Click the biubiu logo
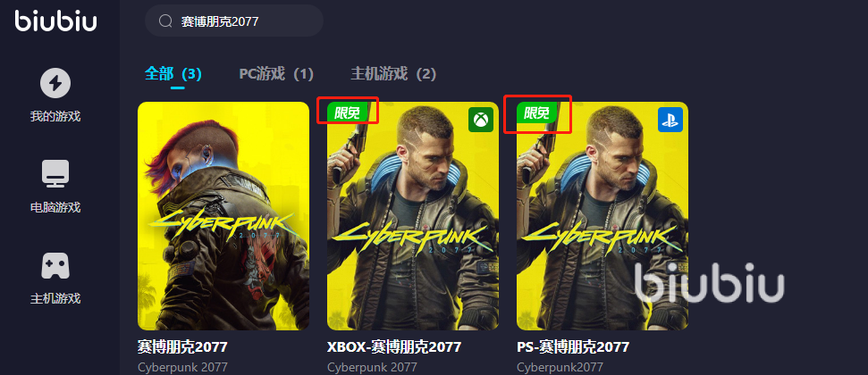This screenshot has height=375, width=868. click(x=56, y=21)
